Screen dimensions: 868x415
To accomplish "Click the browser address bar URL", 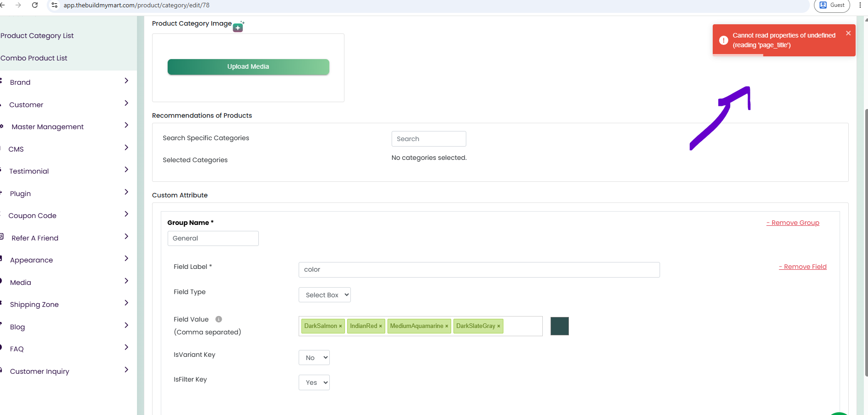I will [136, 5].
